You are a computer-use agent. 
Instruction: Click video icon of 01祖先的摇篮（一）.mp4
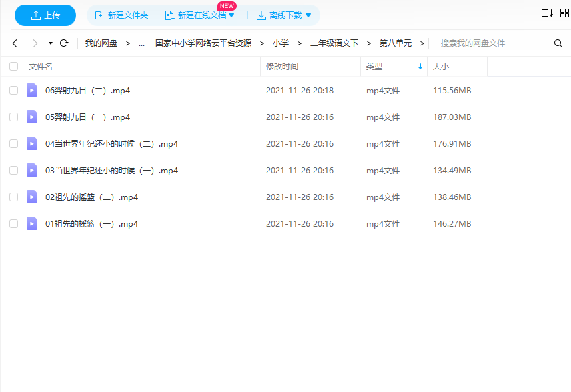[32, 223]
